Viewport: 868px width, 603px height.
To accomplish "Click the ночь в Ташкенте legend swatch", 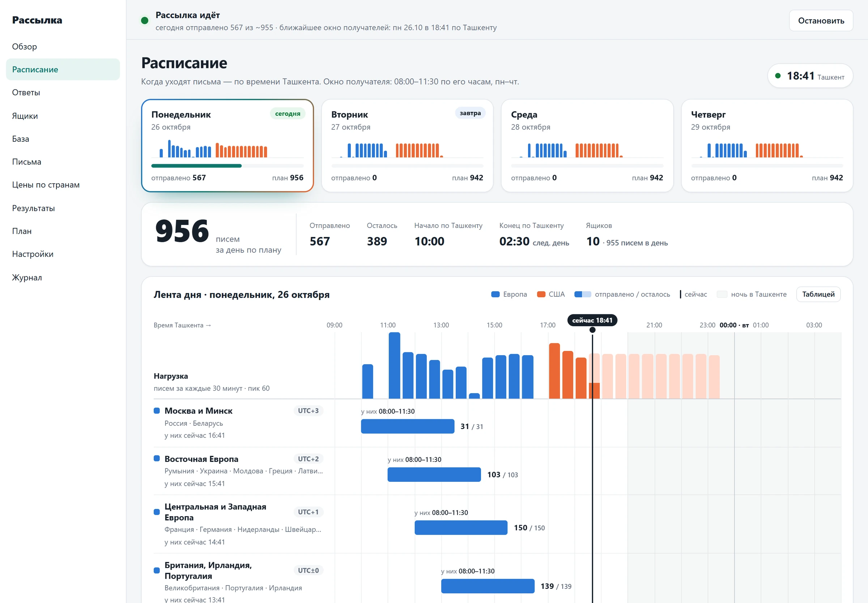I will point(722,294).
